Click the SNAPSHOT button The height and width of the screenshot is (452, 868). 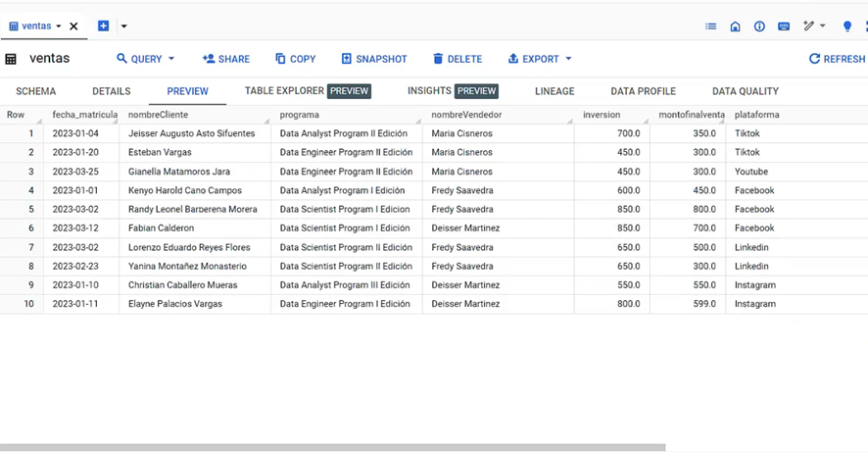[374, 59]
